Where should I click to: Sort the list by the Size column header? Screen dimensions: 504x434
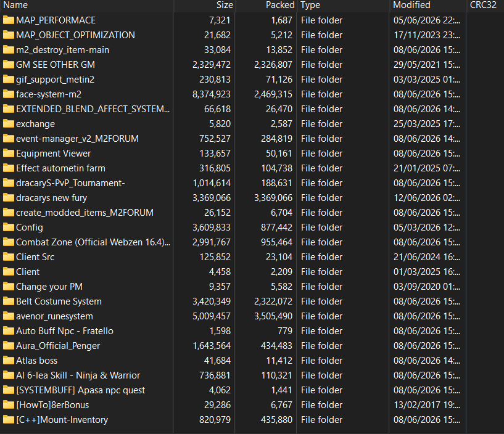(204, 5)
